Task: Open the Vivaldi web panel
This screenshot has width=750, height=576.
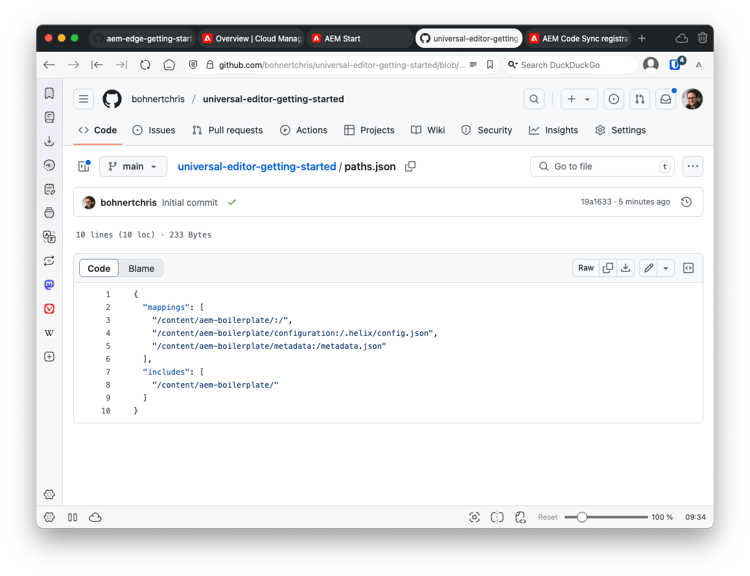Action: (x=49, y=309)
